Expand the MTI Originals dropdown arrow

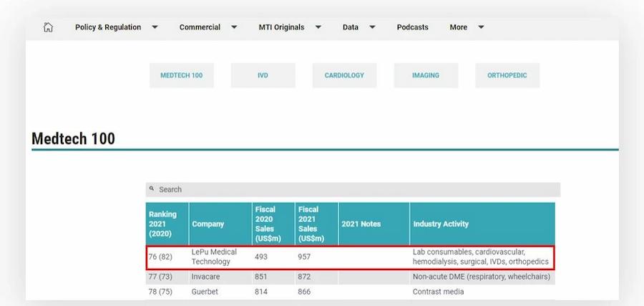pos(318,27)
